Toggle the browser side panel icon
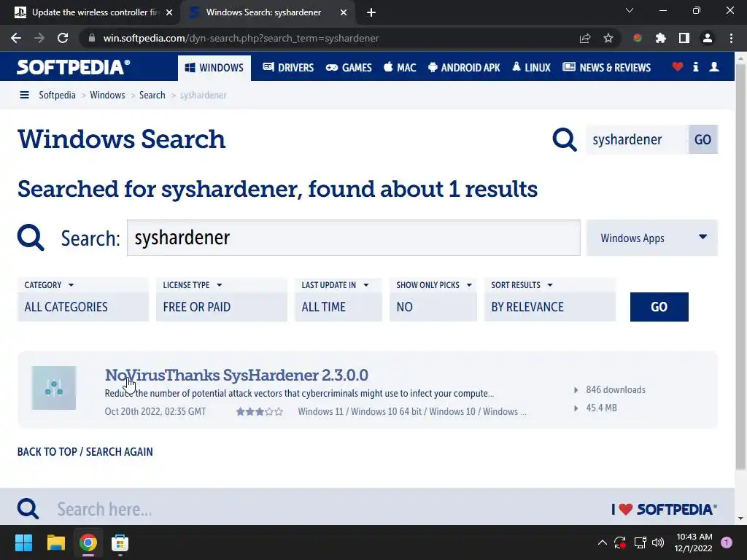The width and height of the screenshot is (747, 560). click(684, 38)
